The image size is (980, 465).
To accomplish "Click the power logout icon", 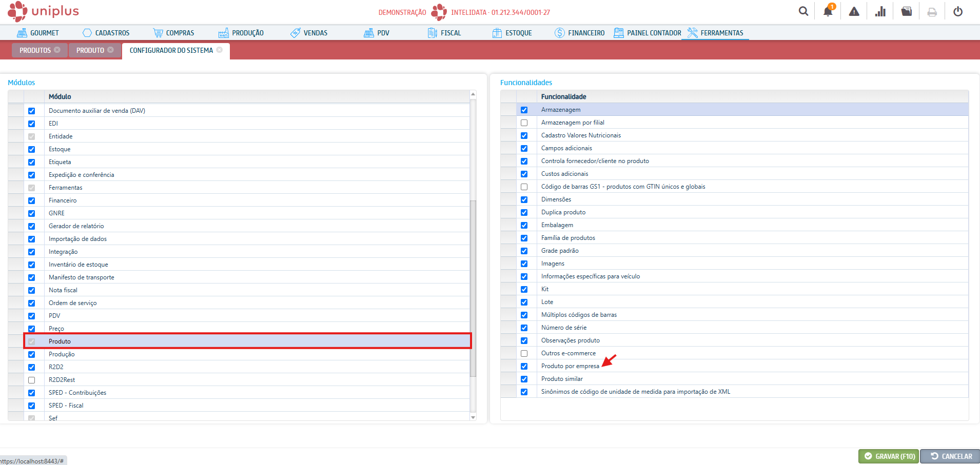I will [x=958, y=11].
